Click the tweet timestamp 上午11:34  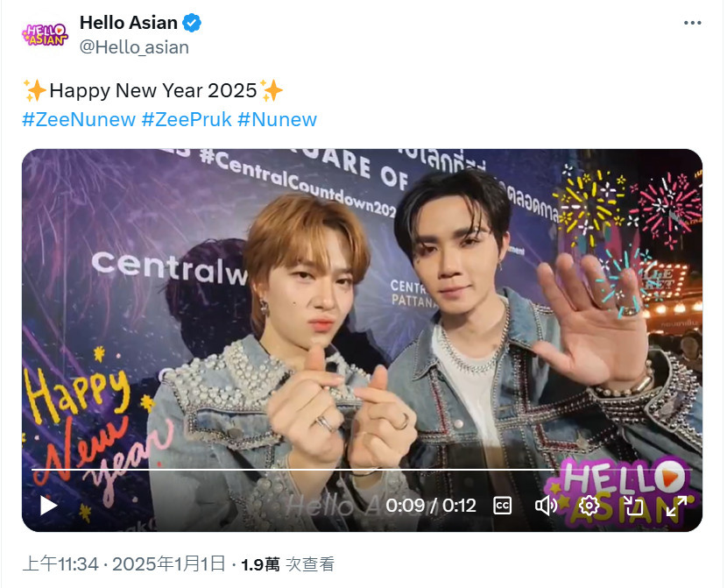[60, 564]
